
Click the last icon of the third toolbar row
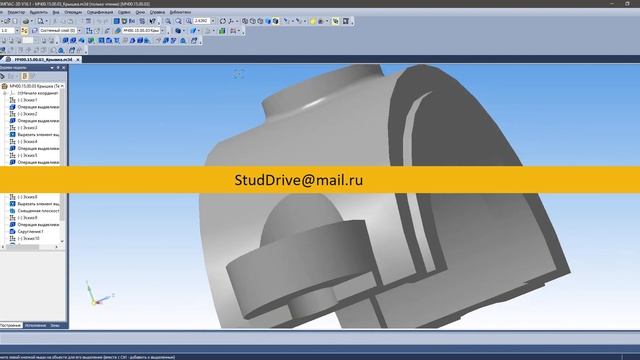pos(194,40)
